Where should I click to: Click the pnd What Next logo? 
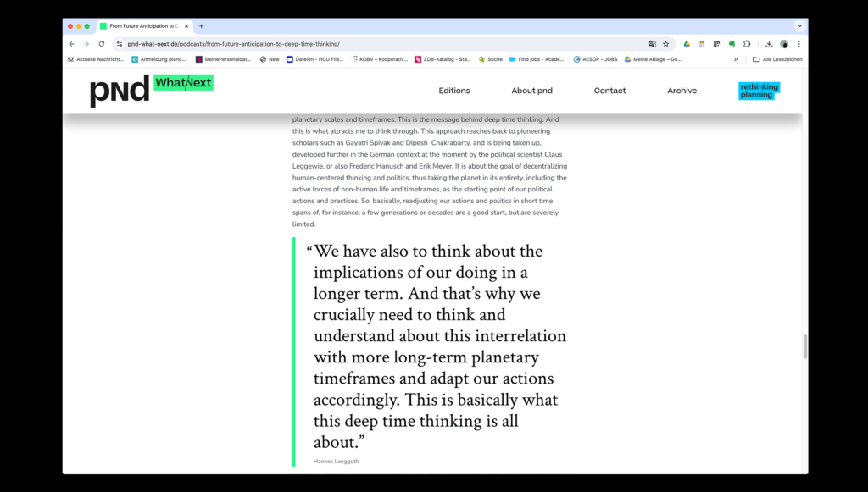click(151, 91)
